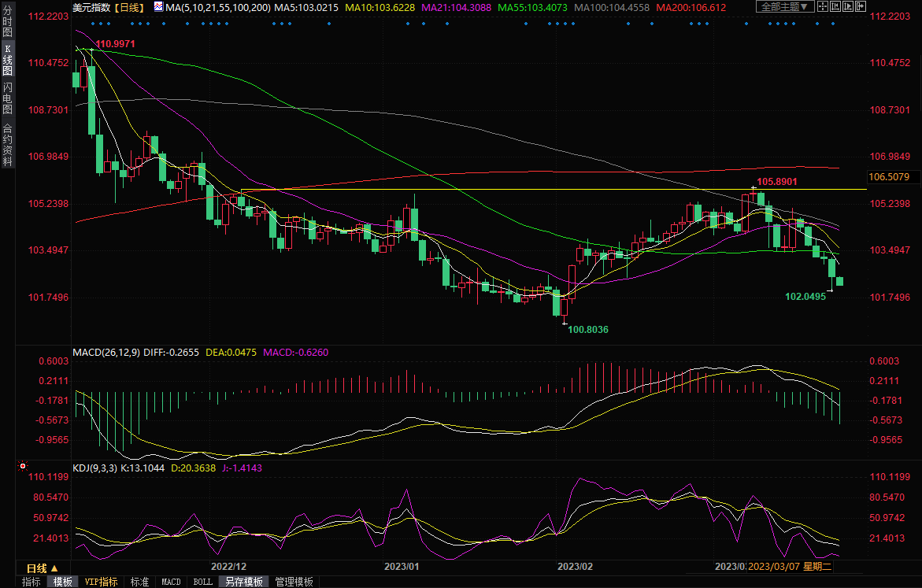This screenshot has width=922, height=588.
Task: Select the VIP指标 tab
Action: click(102, 582)
